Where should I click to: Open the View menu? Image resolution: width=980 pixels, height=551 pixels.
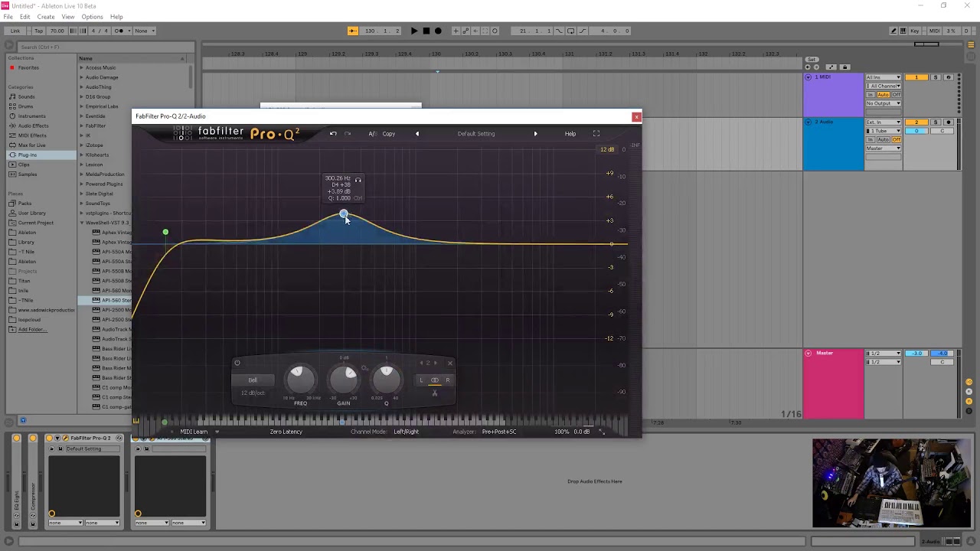tap(68, 17)
